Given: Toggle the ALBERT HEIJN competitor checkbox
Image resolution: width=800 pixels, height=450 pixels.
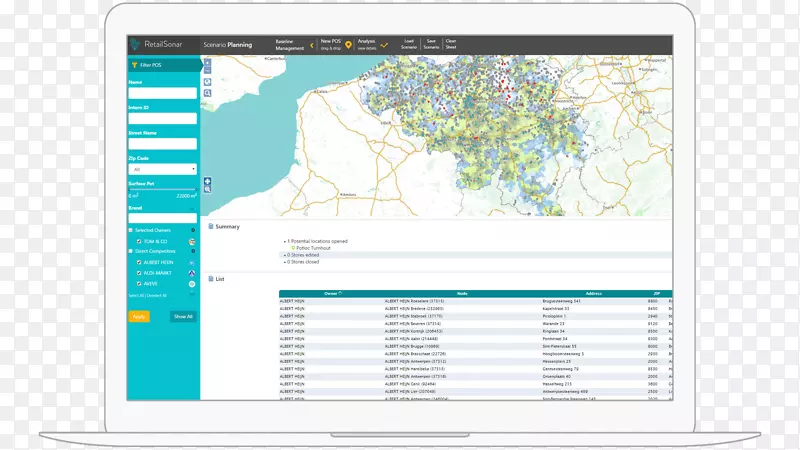Looking at the screenshot, I should click(x=138, y=261).
